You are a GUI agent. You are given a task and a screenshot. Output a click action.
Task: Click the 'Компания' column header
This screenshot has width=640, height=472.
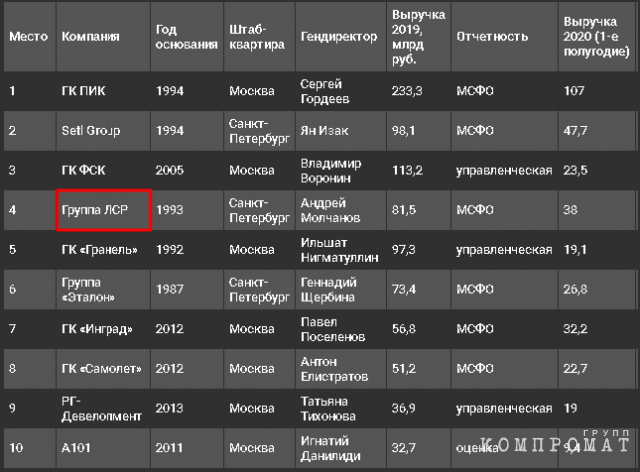pos(91,37)
